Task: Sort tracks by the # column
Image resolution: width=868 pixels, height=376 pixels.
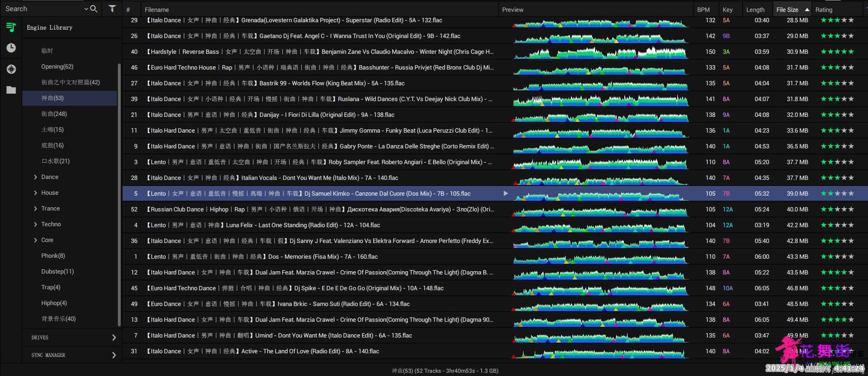Action: [128, 9]
